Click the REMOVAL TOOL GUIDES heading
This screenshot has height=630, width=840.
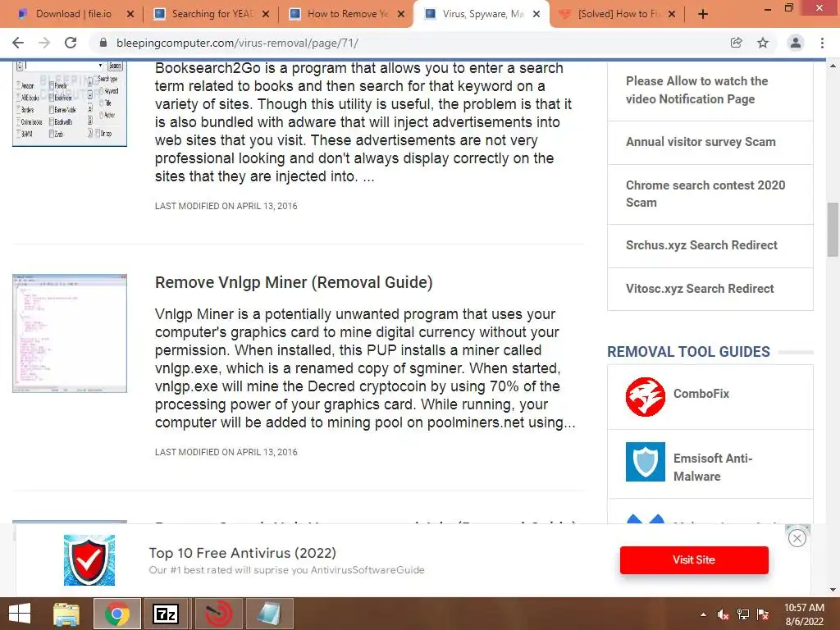pyautogui.click(x=688, y=352)
